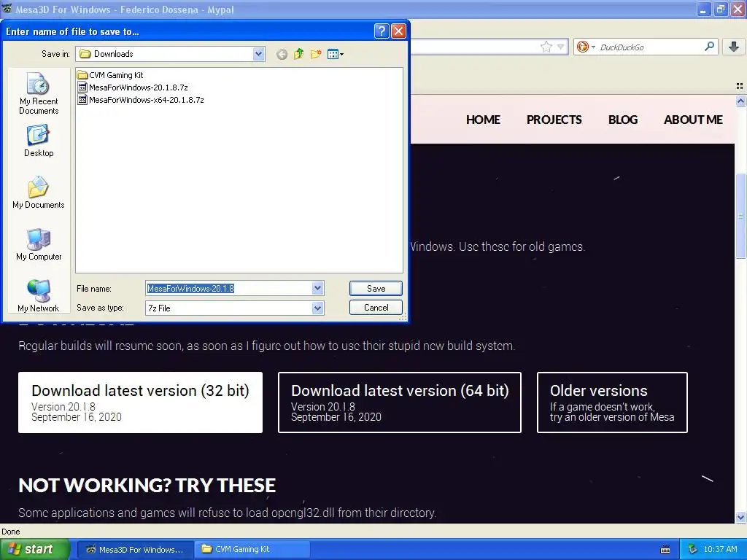Image resolution: width=747 pixels, height=560 pixels.
Task: Open the View menu icon in dialog
Action: click(x=336, y=54)
